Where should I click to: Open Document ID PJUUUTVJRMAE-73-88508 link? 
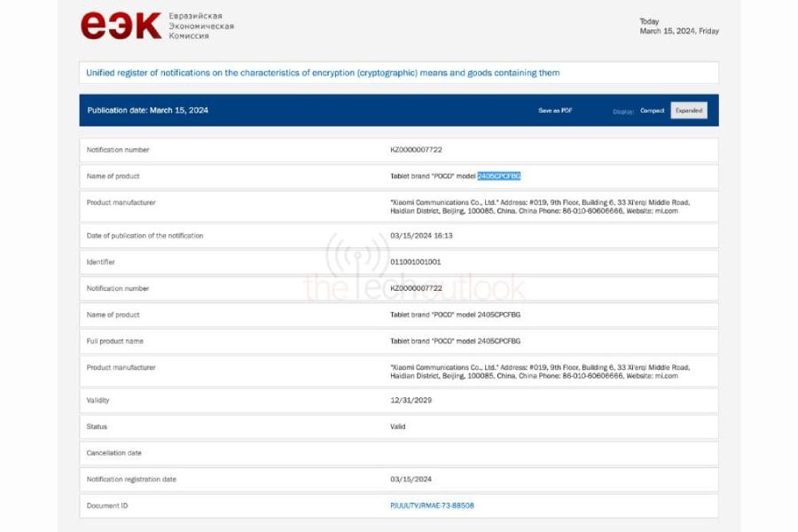coord(432,505)
